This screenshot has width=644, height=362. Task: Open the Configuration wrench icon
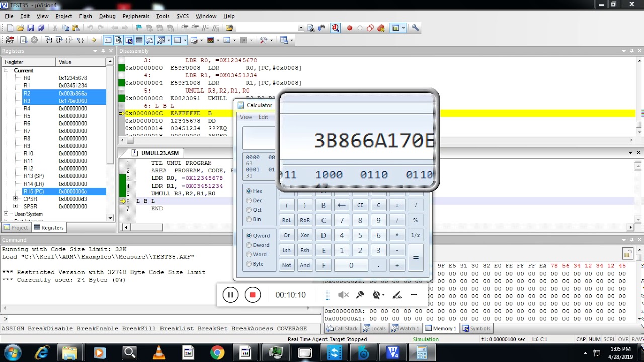[415, 28]
